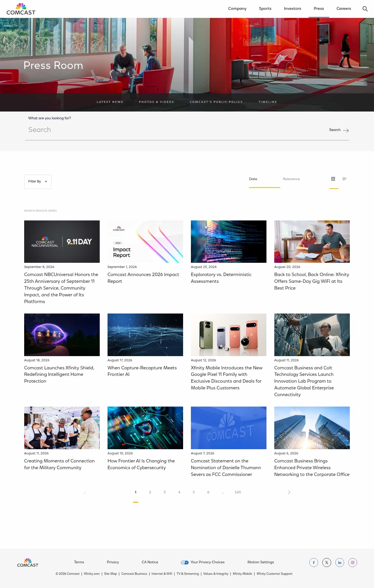Switch to grid view icon
Viewport: 374px width, 588px height.
point(333,179)
